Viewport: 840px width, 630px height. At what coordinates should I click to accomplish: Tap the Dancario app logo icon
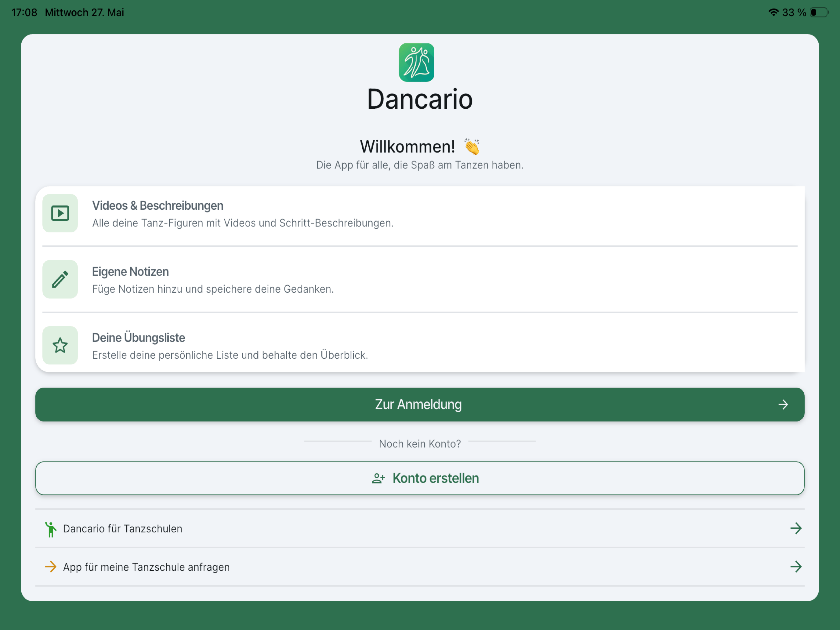tap(416, 63)
